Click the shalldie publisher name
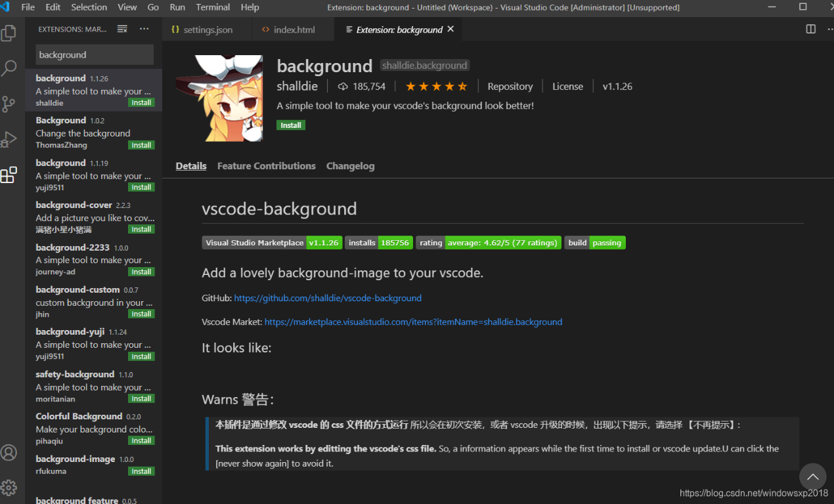This screenshot has width=834, height=504. click(297, 87)
